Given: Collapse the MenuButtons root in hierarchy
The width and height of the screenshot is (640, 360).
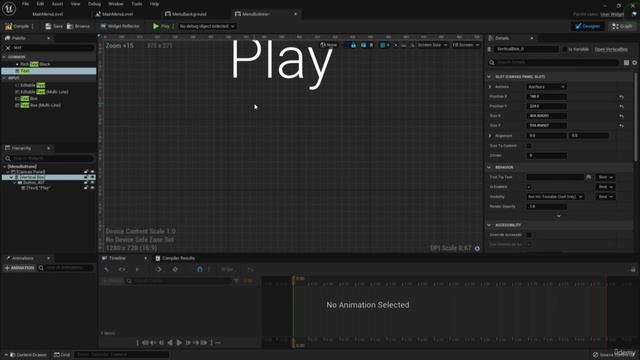Looking at the screenshot, I should pyautogui.click(x=4, y=167).
